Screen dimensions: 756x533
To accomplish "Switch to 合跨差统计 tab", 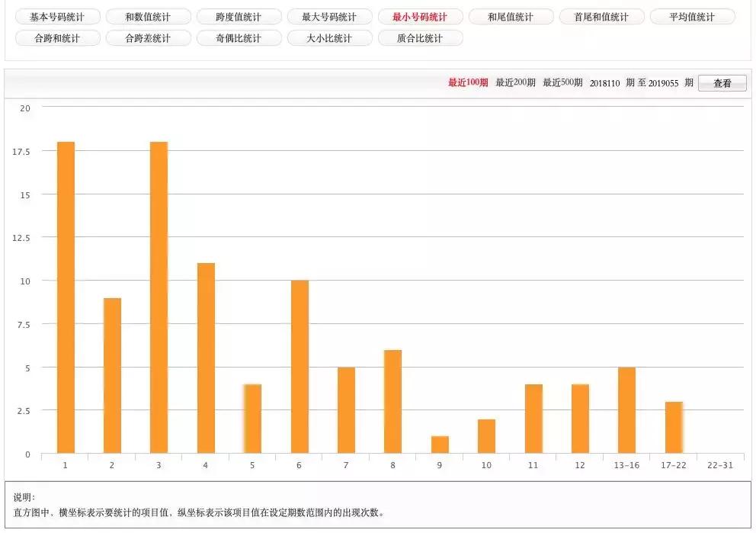I will pos(148,38).
